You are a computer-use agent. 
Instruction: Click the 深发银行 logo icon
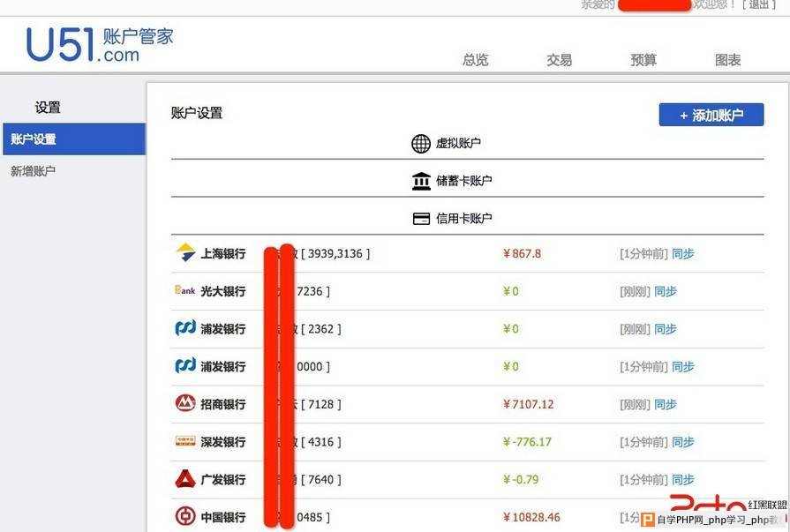[x=184, y=441]
